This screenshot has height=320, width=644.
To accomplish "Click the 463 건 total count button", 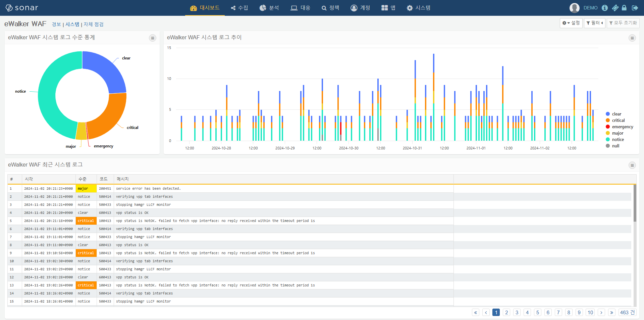I will click(627, 312).
